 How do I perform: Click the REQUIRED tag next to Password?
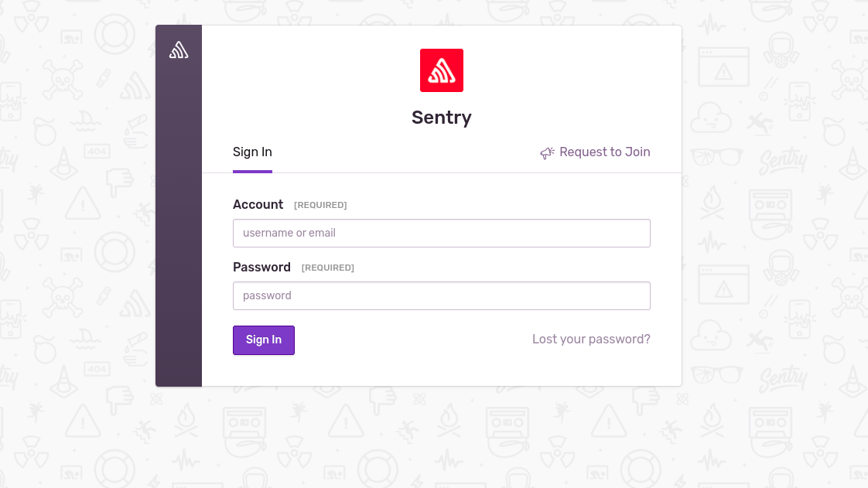pos(328,268)
